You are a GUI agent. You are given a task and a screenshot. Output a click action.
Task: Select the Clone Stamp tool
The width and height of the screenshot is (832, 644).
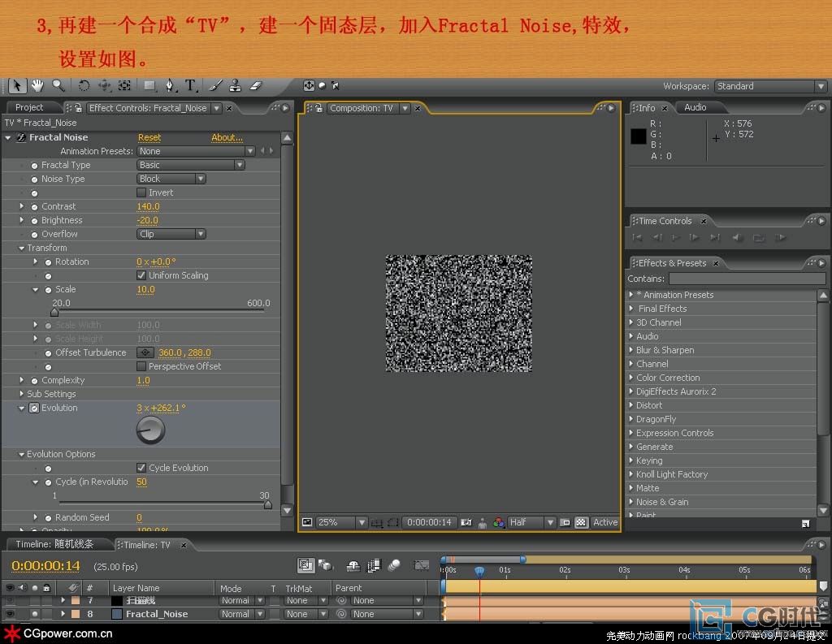236,85
